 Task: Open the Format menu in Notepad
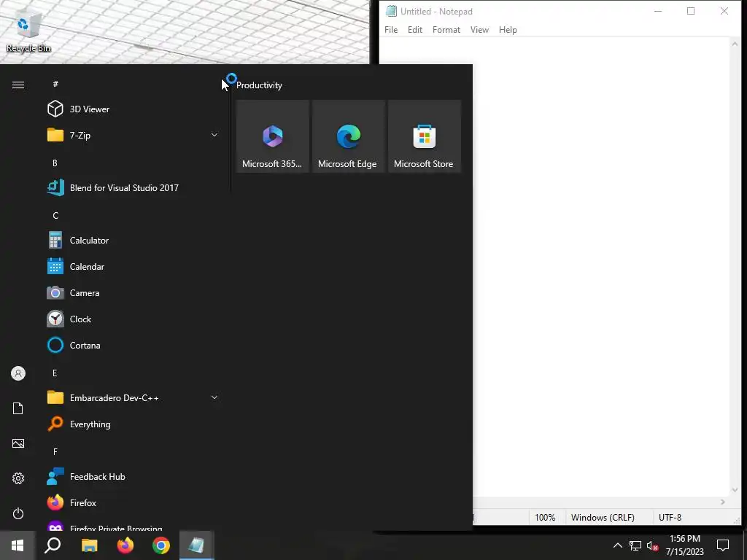point(446,29)
